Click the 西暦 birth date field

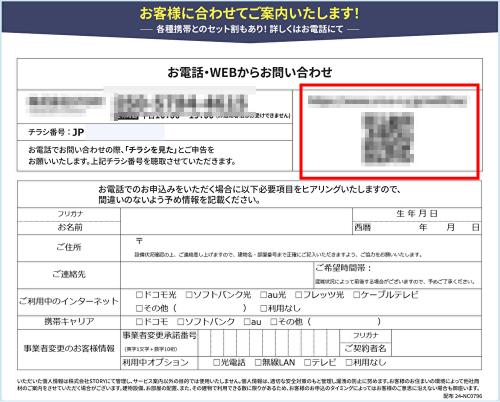[x=417, y=227]
